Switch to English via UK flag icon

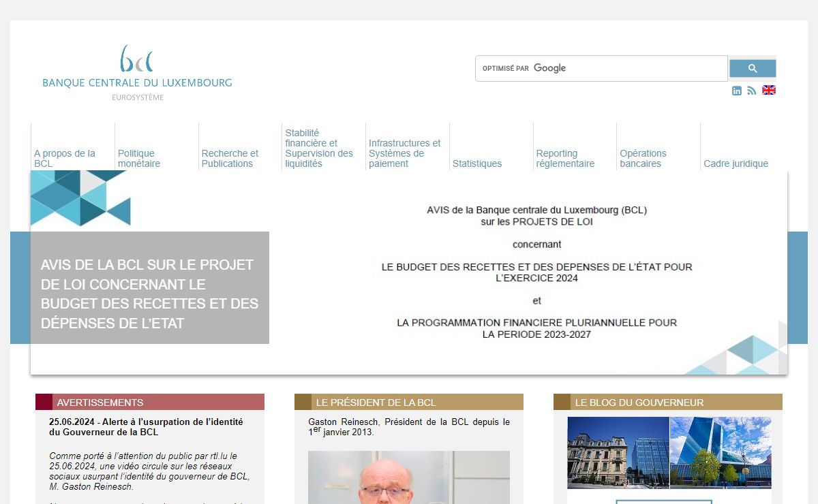pos(769,90)
